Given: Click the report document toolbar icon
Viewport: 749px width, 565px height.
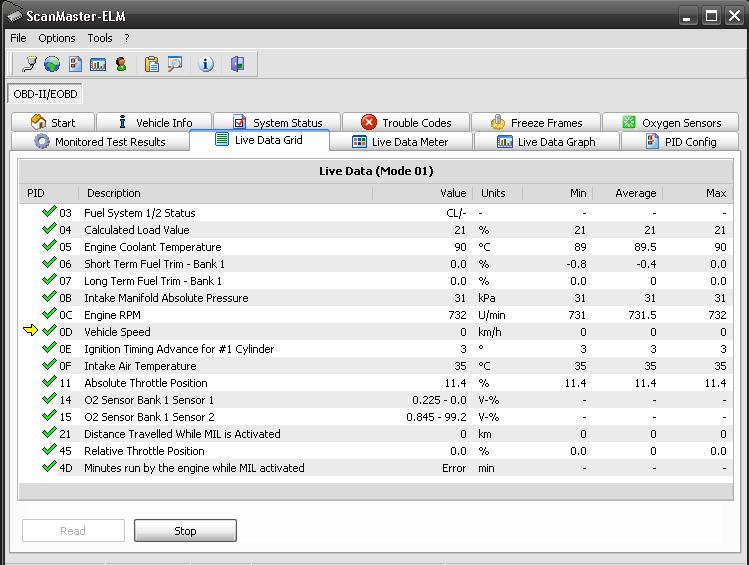Looking at the screenshot, I should pos(75,64).
